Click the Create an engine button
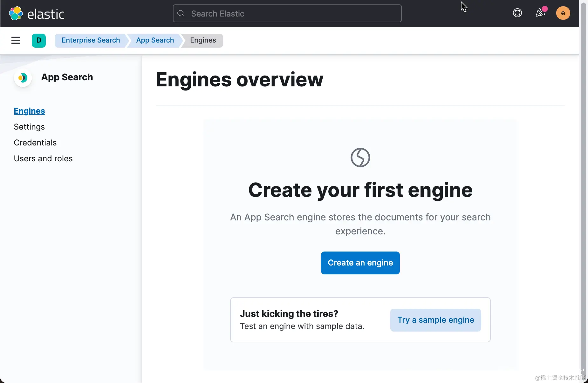 [360, 263]
